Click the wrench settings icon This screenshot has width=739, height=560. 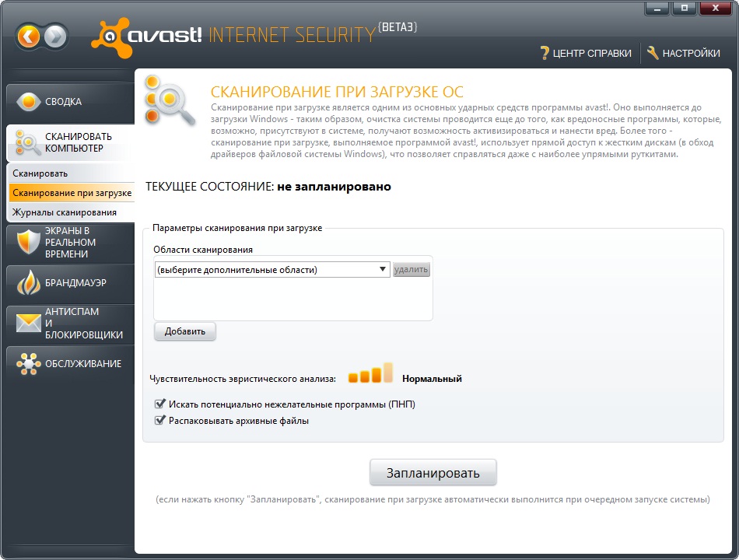(653, 53)
